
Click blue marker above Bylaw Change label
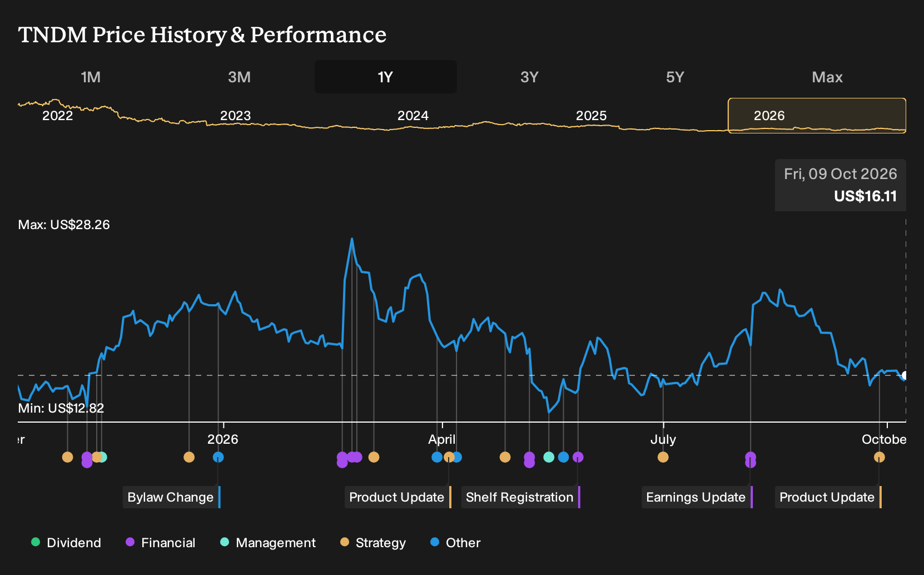[218, 457]
